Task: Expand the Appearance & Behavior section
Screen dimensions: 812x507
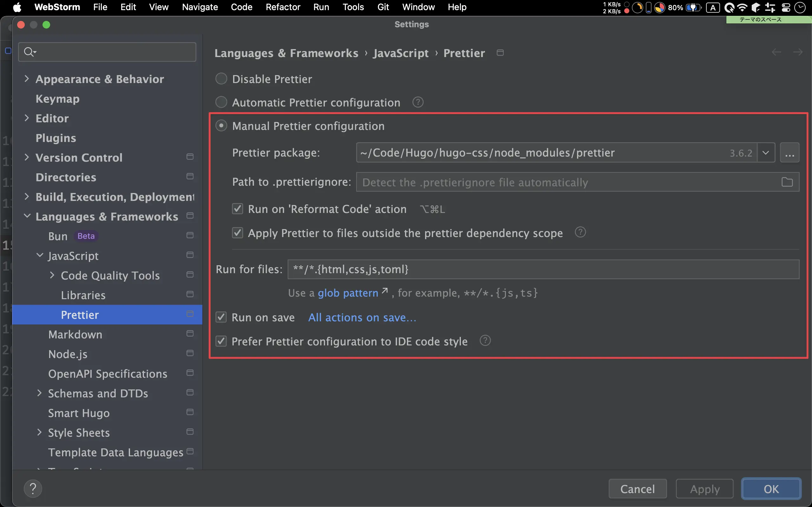Action: (x=27, y=79)
